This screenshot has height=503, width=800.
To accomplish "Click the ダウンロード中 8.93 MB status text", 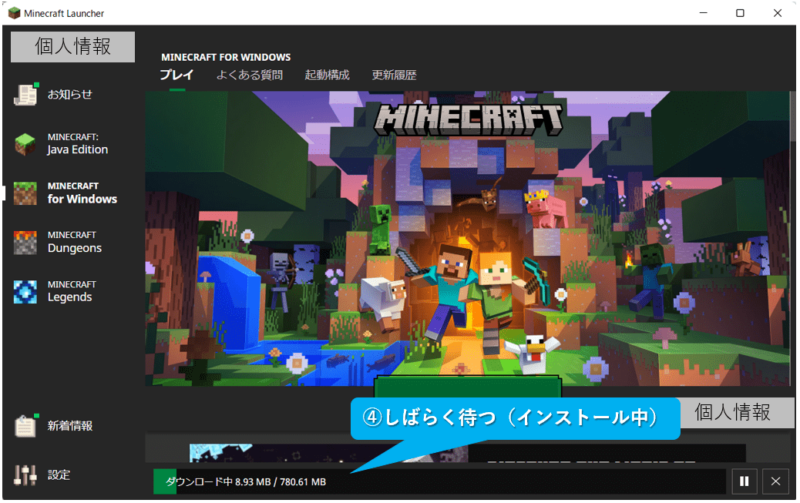I will click(x=245, y=482).
